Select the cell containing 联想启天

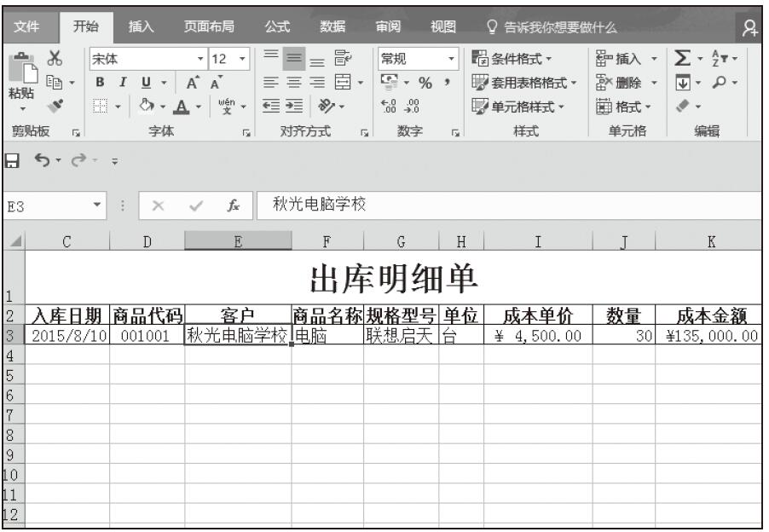point(400,337)
